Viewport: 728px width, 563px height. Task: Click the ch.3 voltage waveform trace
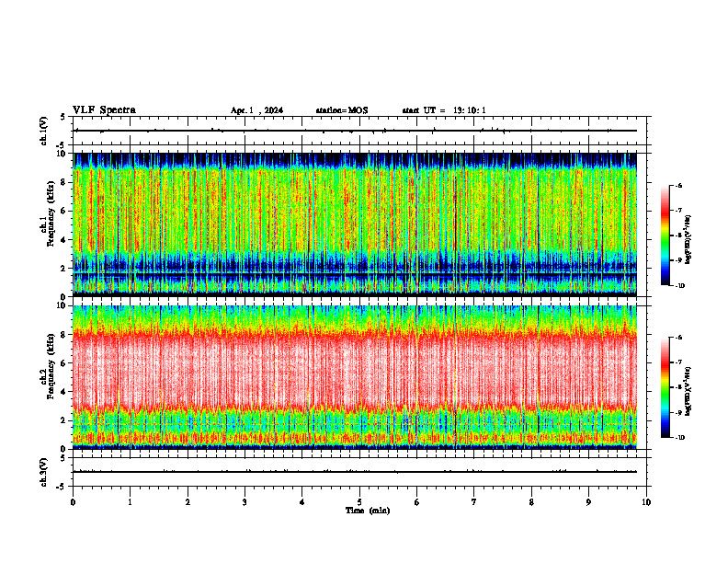pos(356,472)
